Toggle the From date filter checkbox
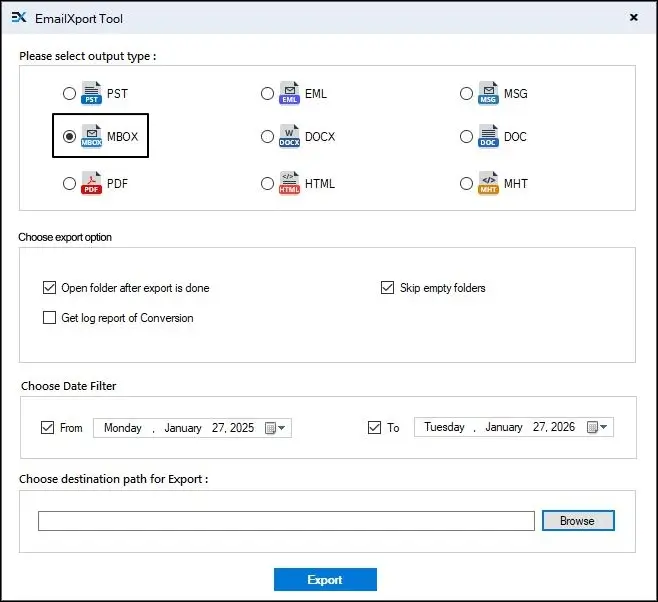The width and height of the screenshot is (658, 602). point(47,427)
